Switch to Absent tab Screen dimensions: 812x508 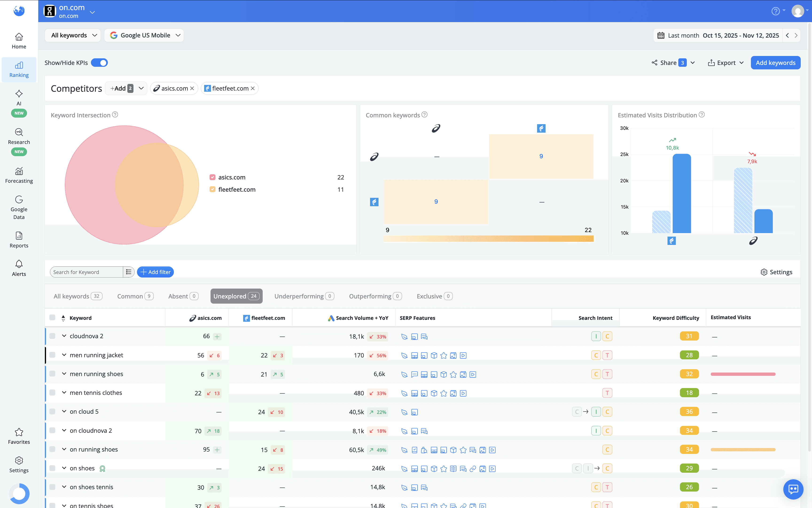pyautogui.click(x=183, y=296)
